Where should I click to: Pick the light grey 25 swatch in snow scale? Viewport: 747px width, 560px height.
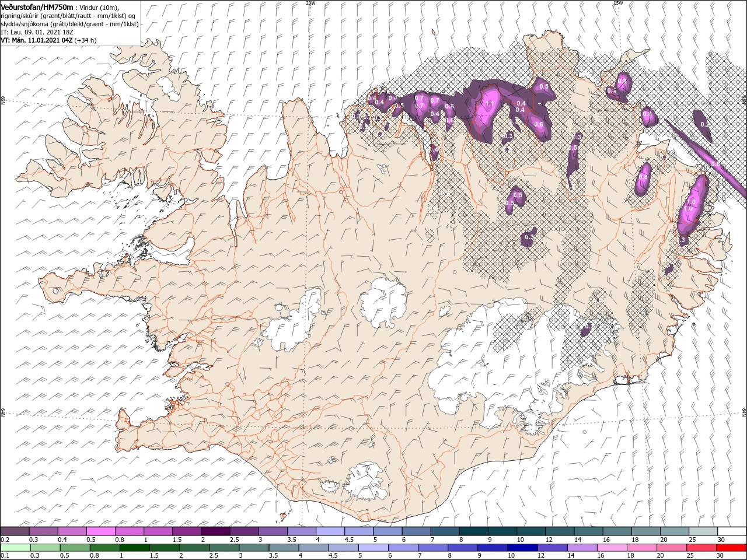click(x=704, y=531)
